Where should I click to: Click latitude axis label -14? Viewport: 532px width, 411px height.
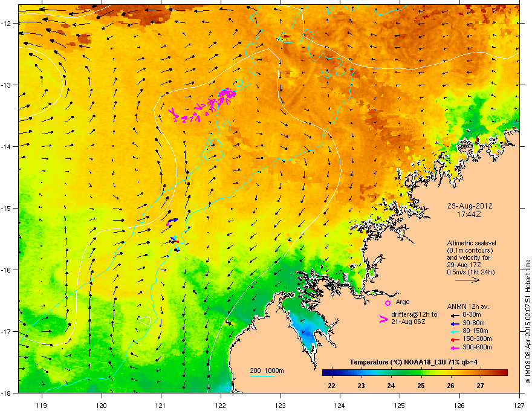tap(6, 146)
